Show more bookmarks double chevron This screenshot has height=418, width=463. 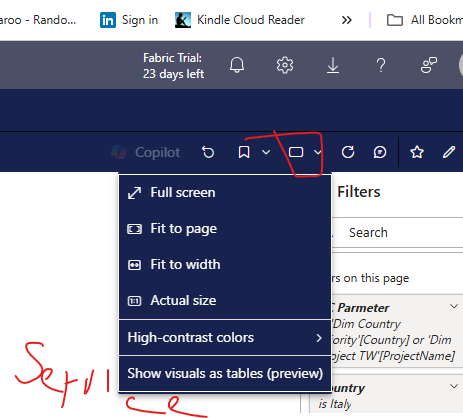pos(347,20)
